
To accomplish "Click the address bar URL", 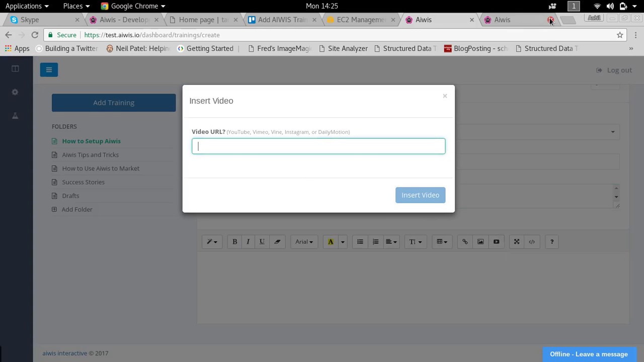I will click(152, 35).
